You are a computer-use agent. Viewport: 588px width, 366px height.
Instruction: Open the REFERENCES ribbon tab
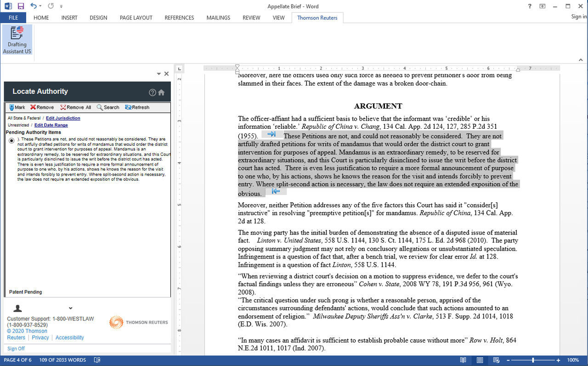pos(179,17)
